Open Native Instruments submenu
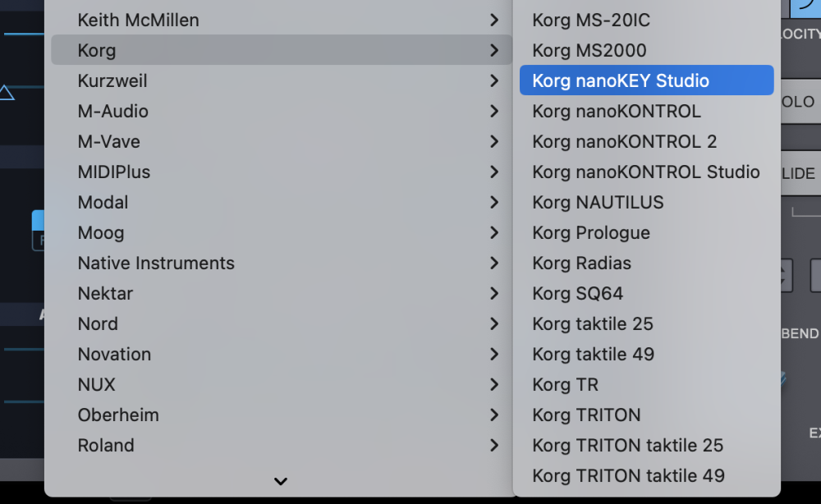This screenshot has height=504, width=821. [x=156, y=263]
